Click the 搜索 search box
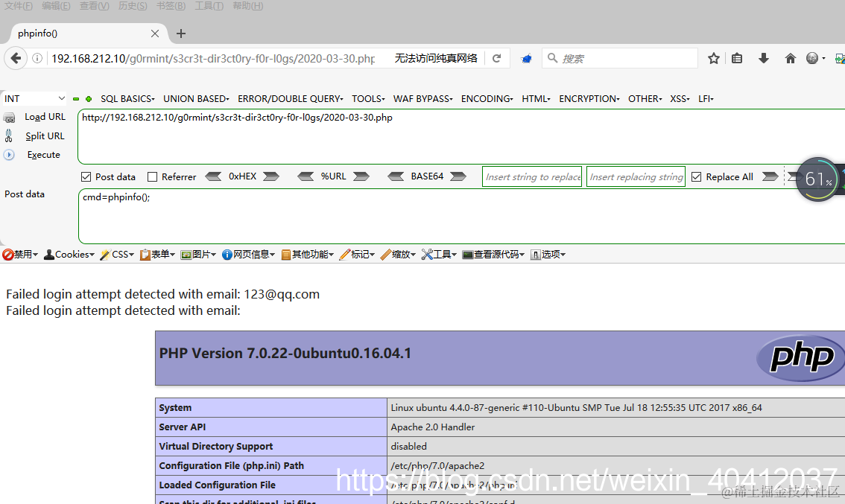 [x=620, y=58]
